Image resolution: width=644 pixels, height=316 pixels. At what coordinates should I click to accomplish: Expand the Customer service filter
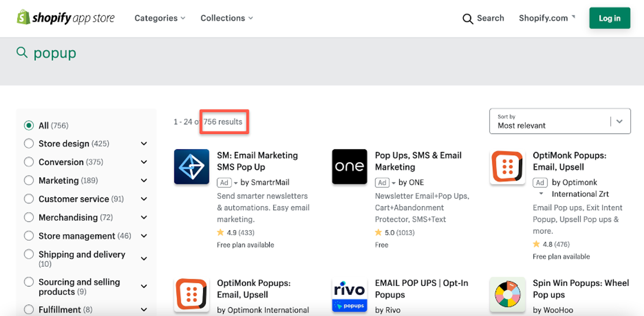(144, 199)
